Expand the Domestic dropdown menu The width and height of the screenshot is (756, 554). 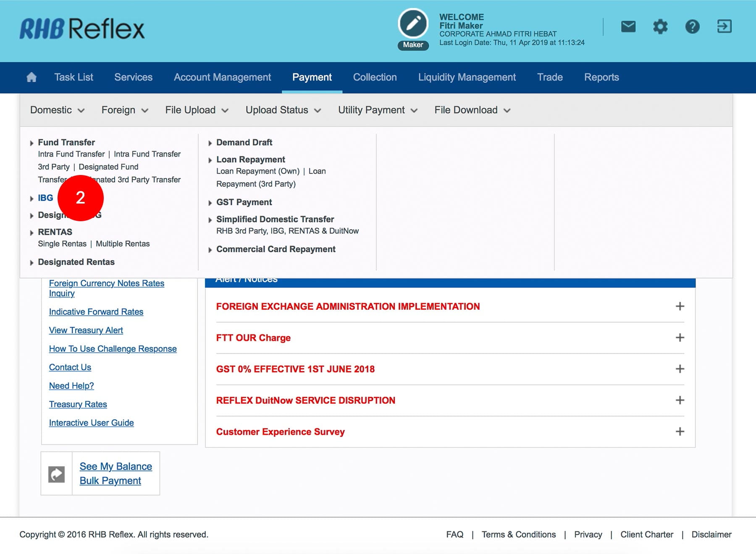click(x=57, y=110)
